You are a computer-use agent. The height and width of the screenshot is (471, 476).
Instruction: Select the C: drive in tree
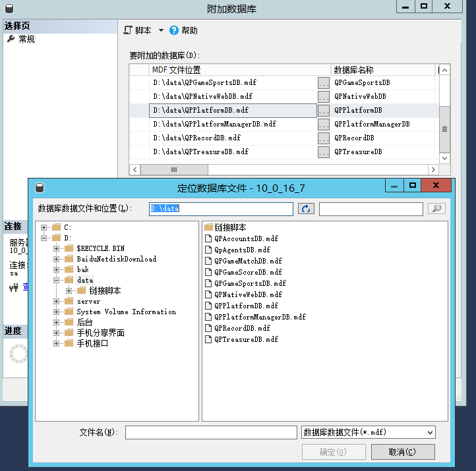click(x=67, y=227)
